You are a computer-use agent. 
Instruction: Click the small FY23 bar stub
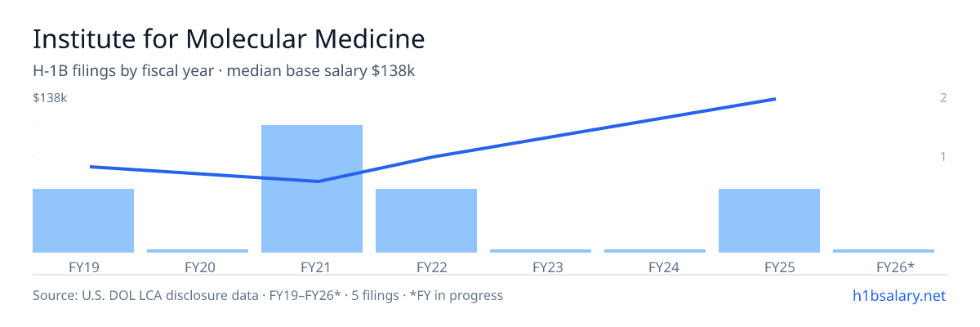pos(541,251)
